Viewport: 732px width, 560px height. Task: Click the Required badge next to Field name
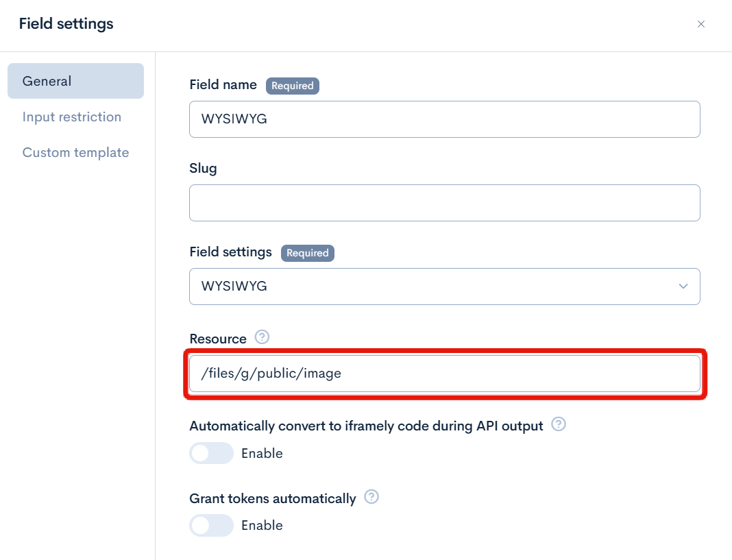pos(293,86)
